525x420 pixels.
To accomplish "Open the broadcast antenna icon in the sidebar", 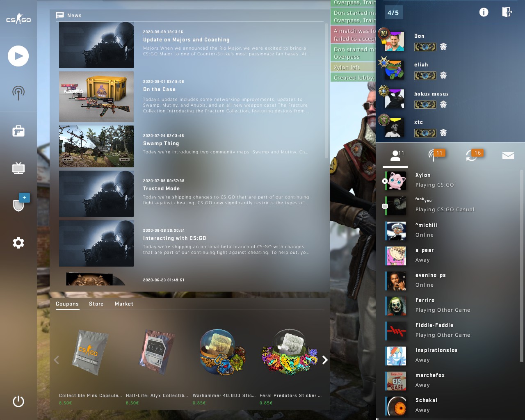I will point(18,93).
